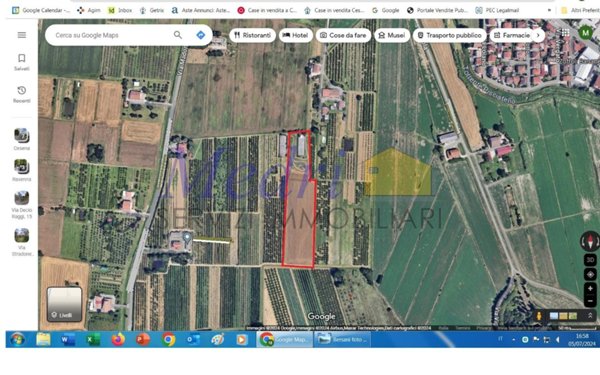Expand the bookmarks overflow arrow
Image resolution: width=600 pixels, height=375 pixels.
coord(549,10)
